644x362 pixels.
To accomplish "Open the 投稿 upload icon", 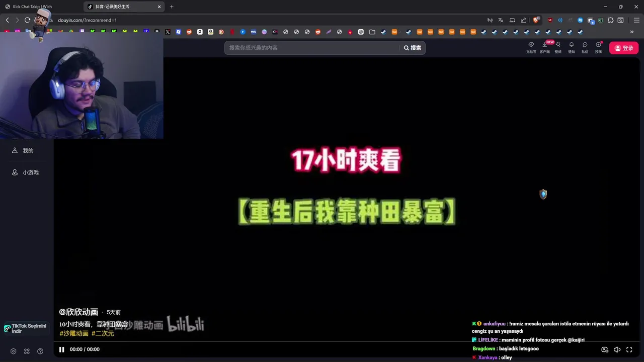I will 598,47.
